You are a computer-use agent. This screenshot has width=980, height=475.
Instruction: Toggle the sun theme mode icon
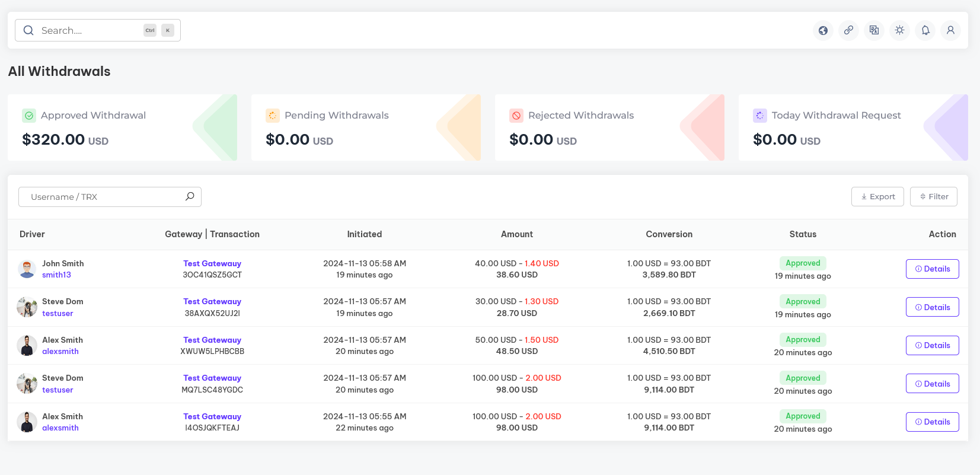tap(899, 30)
